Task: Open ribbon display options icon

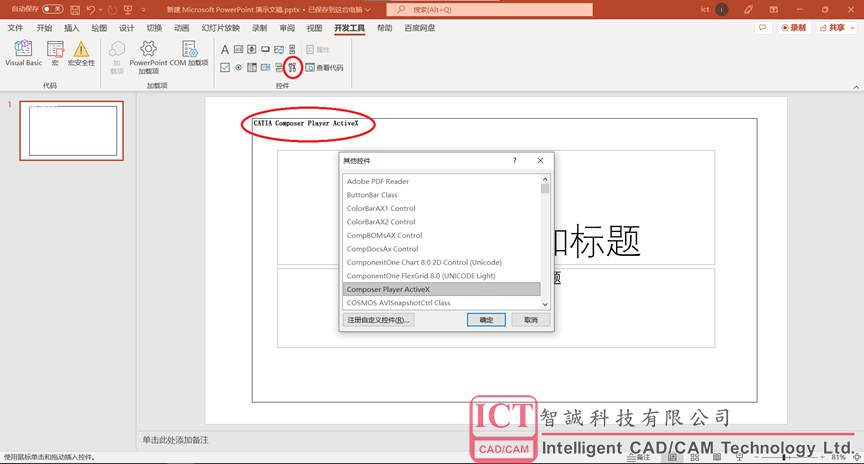Action: click(x=774, y=9)
